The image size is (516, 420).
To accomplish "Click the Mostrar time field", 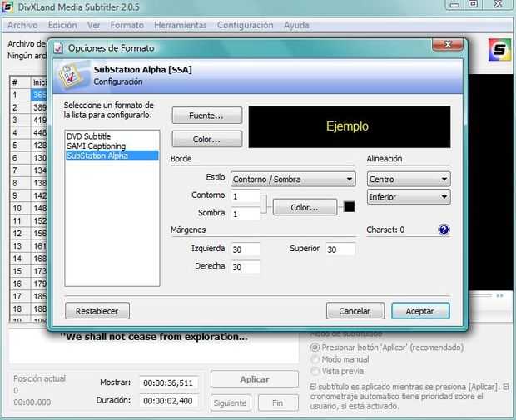I will 168,383.
